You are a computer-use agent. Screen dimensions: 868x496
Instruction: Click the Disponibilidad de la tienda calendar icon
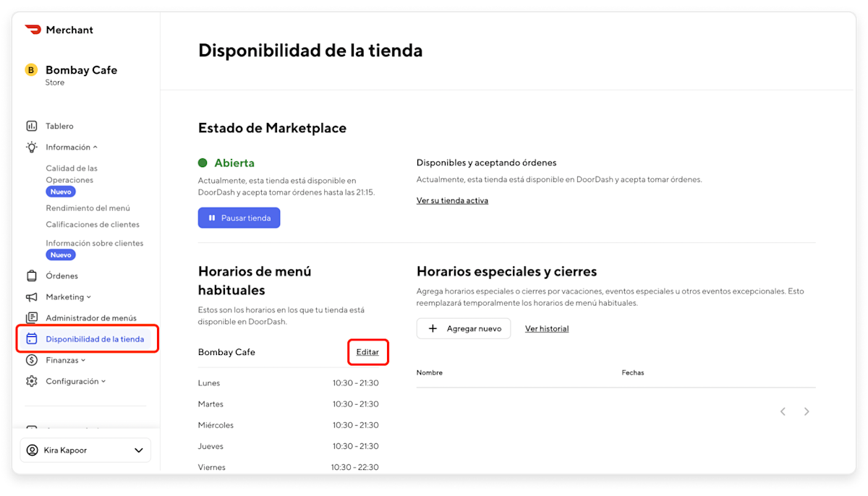pyautogui.click(x=31, y=338)
